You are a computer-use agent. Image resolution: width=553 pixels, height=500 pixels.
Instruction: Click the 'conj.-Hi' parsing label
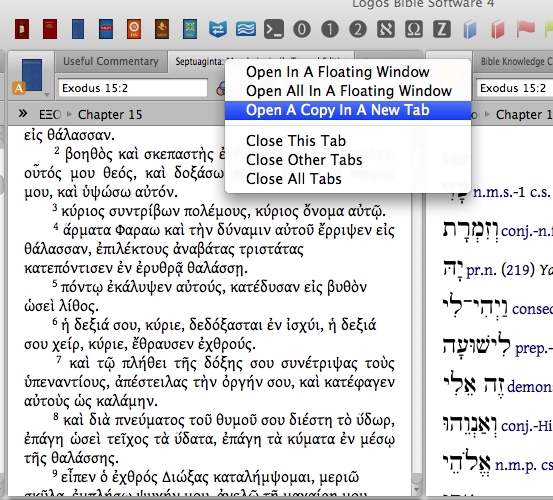pos(526,426)
